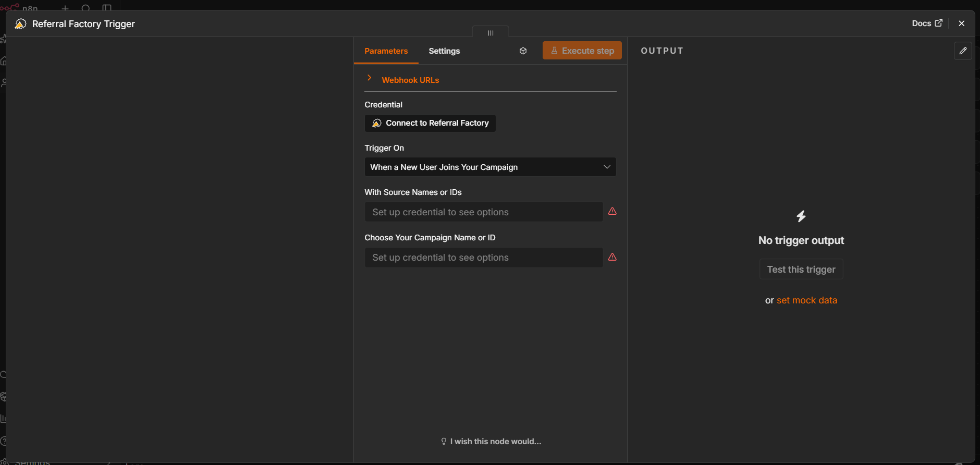The width and height of the screenshot is (980, 465).
Task: Click the Choose Your Campaign Name field
Action: pyautogui.click(x=484, y=258)
